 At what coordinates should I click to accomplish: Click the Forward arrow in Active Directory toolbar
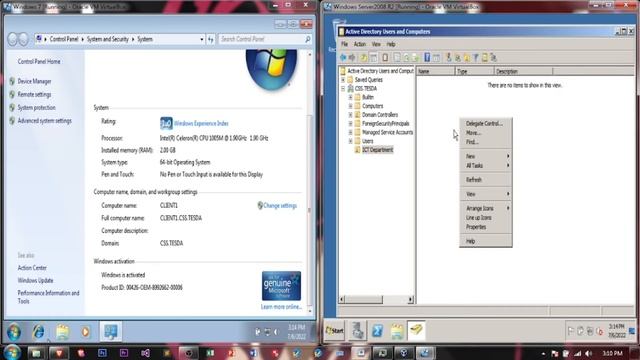click(x=352, y=58)
